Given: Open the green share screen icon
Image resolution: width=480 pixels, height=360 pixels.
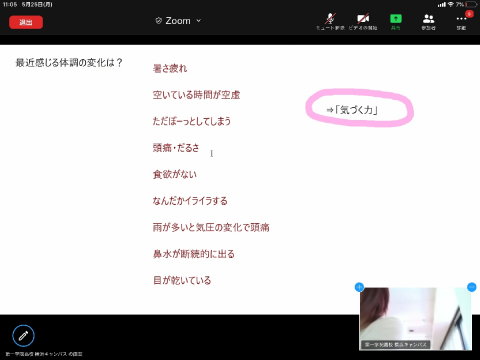Looking at the screenshot, I should pyautogui.click(x=396, y=19).
